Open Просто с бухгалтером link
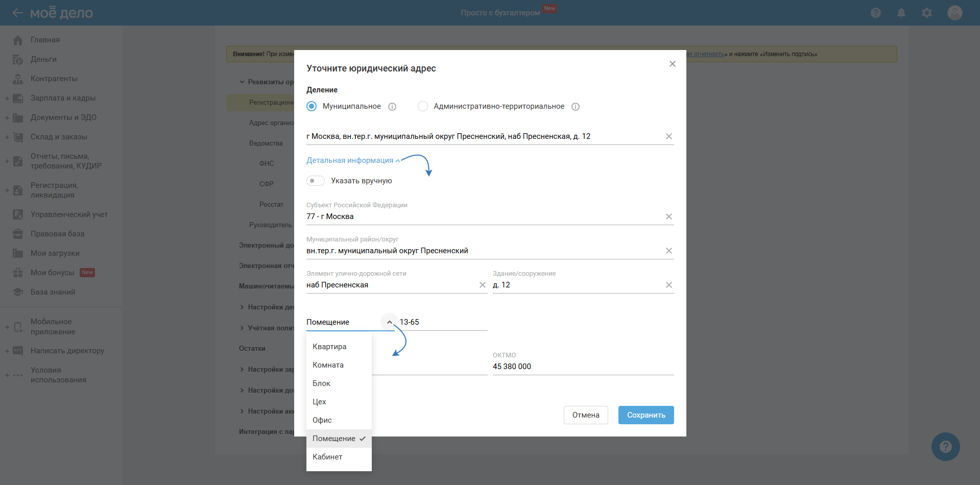Image resolution: width=980 pixels, height=485 pixels. (x=500, y=13)
